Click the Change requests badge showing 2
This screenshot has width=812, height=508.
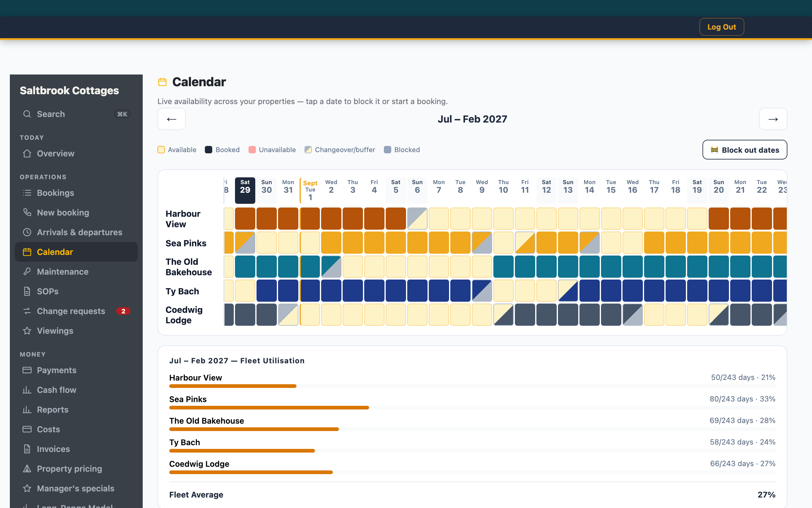pos(123,311)
